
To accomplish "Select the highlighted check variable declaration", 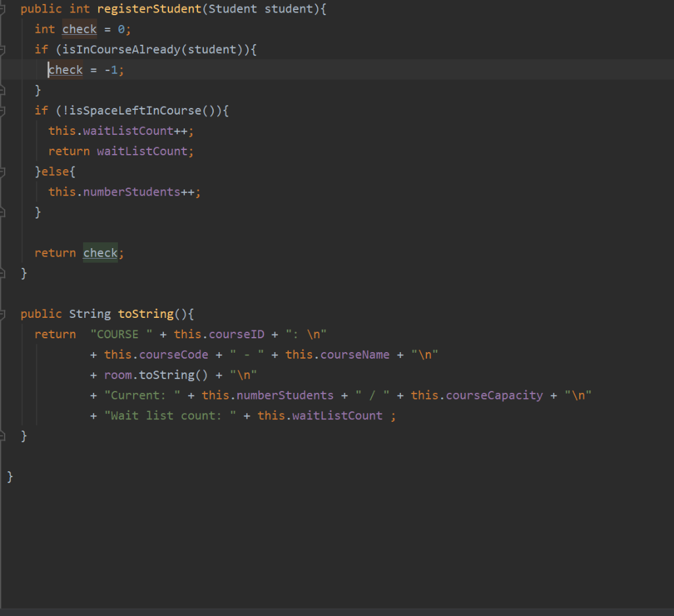I will 79,29.
